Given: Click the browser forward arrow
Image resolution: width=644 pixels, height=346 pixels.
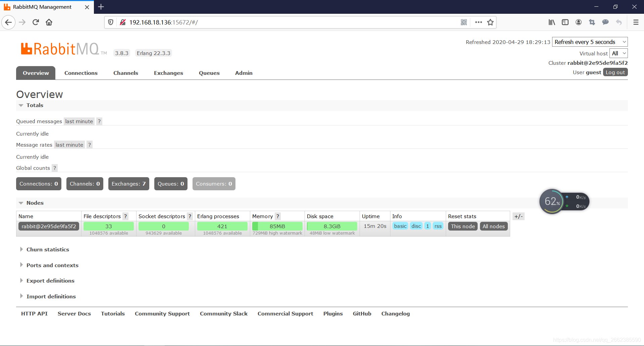Looking at the screenshot, I should point(22,22).
